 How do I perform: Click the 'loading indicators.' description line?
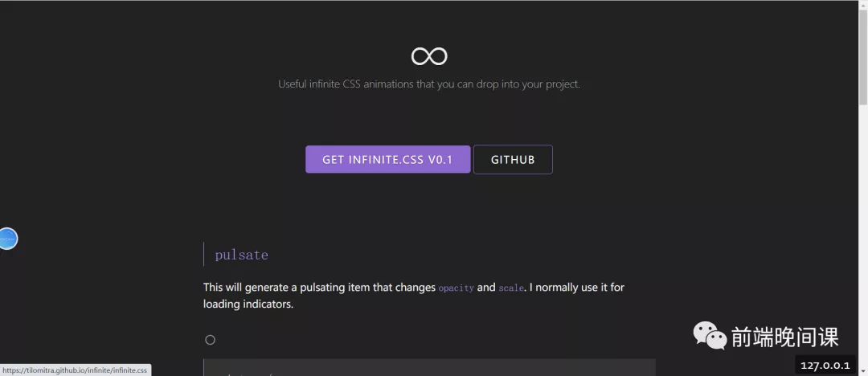click(248, 304)
